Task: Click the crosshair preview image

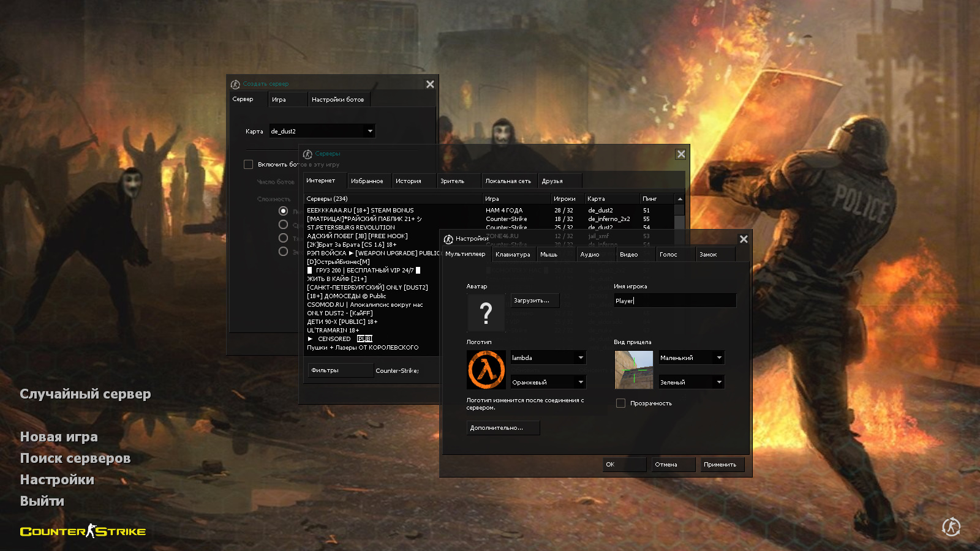Action: [633, 370]
